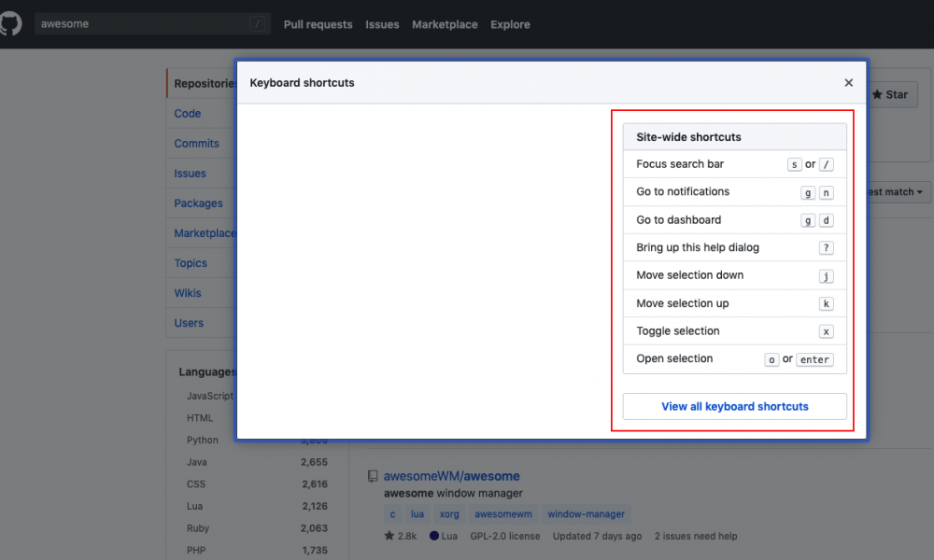Filter languages by Python

pyautogui.click(x=202, y=440)
